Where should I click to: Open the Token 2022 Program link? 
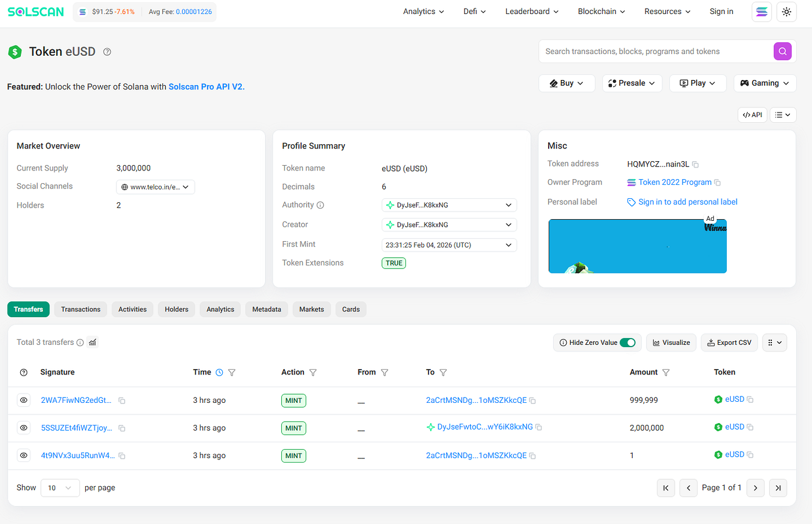675,183
